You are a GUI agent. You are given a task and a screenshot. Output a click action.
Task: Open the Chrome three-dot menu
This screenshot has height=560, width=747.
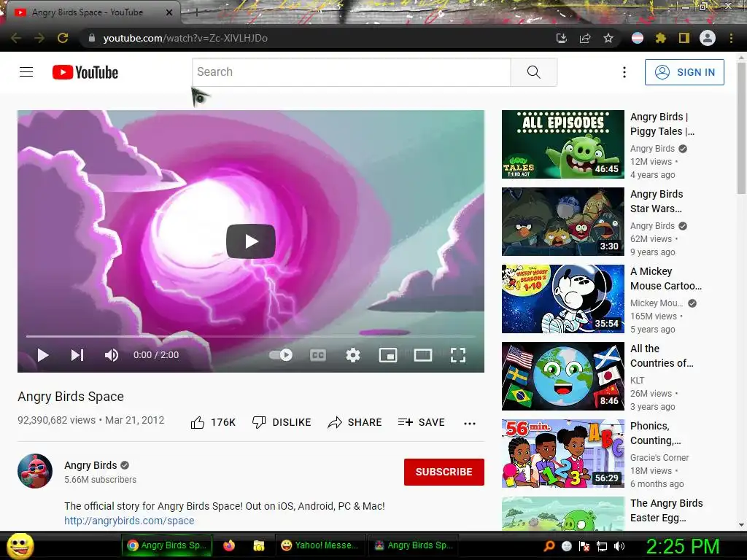coord(731,38)
